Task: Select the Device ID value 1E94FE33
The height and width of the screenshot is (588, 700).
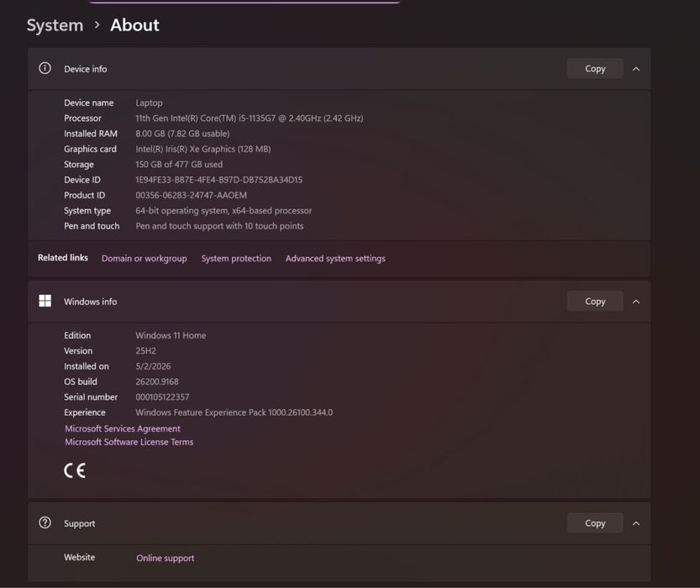Action: point(218,180)
